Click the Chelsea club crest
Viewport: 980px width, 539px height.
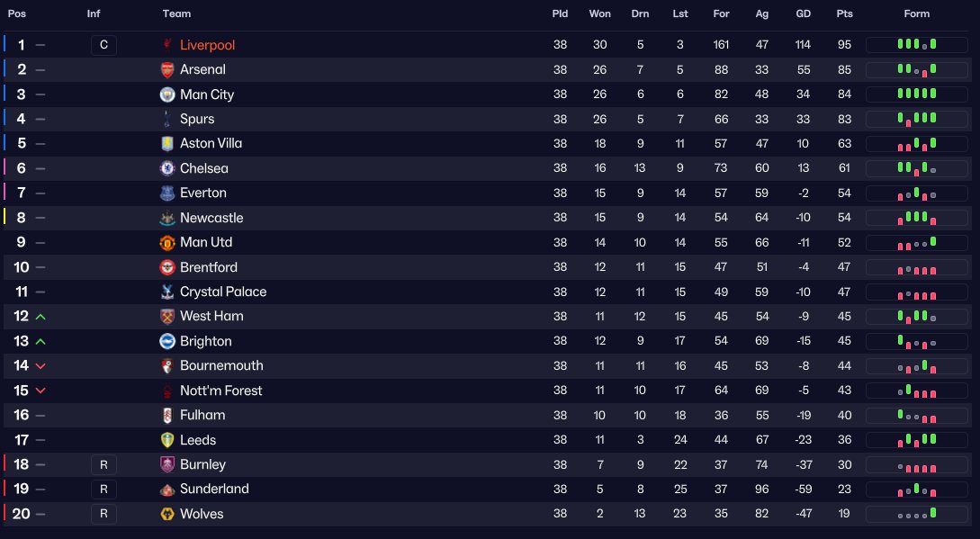[166, 168]
